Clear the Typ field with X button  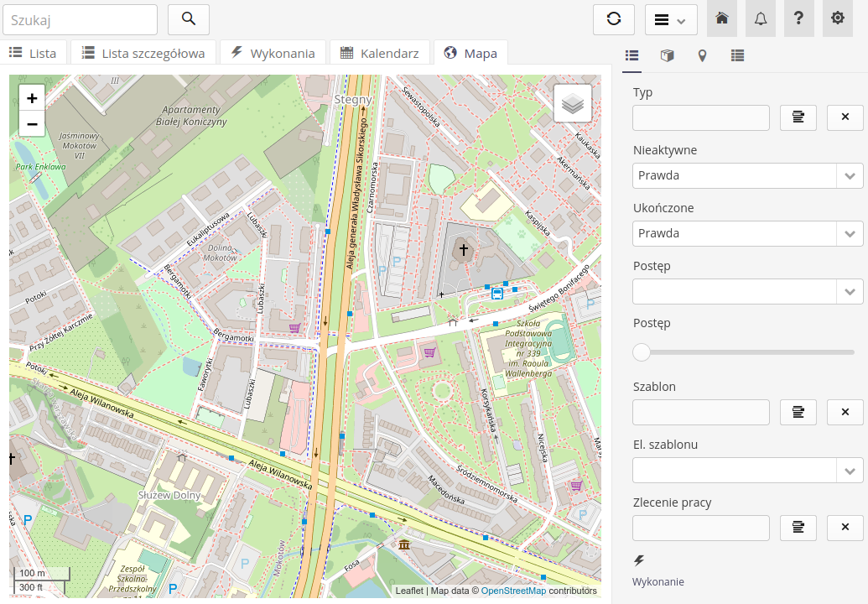845,117
